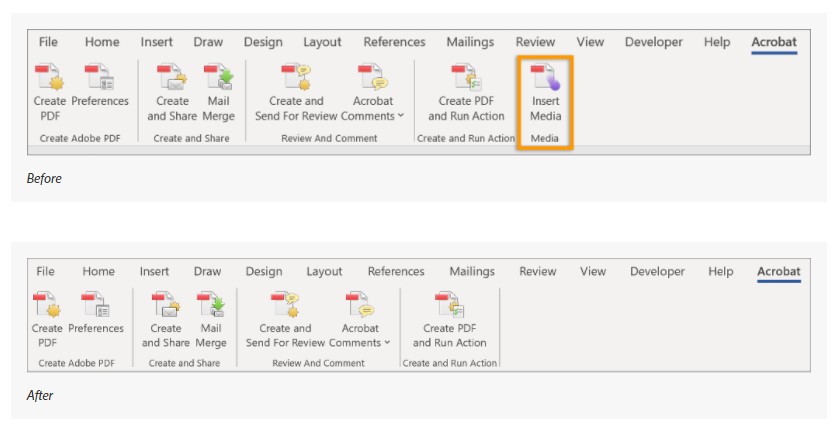Open Mailings tab in the Before ribbon

coord(470,42)
